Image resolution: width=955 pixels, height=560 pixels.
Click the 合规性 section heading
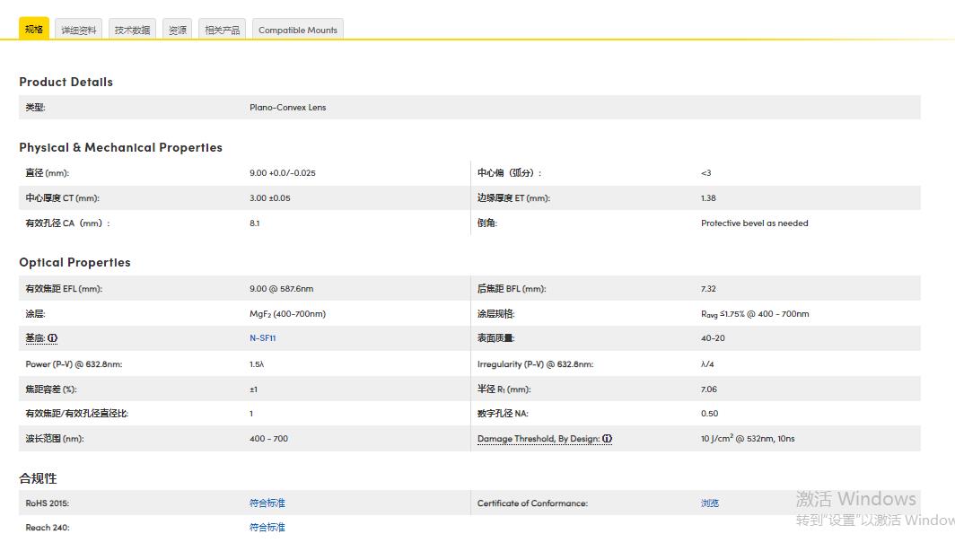coord(38,478)
